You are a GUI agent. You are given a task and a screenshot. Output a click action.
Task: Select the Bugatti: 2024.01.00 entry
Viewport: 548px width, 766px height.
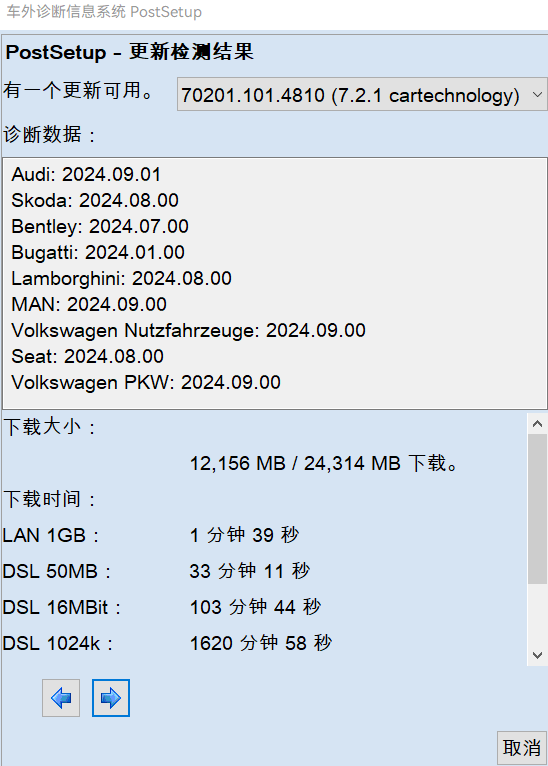98,253
